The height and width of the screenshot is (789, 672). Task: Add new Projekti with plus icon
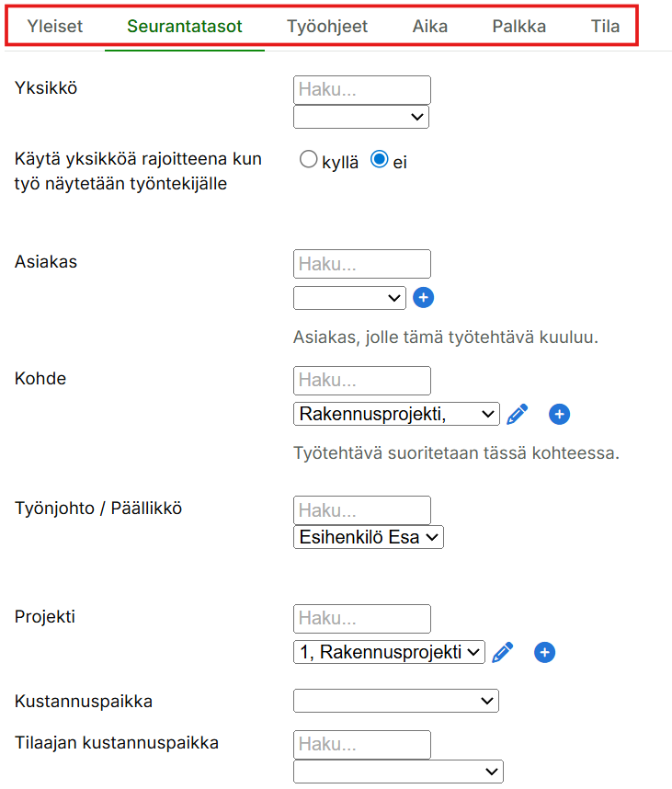pos(545,652)
